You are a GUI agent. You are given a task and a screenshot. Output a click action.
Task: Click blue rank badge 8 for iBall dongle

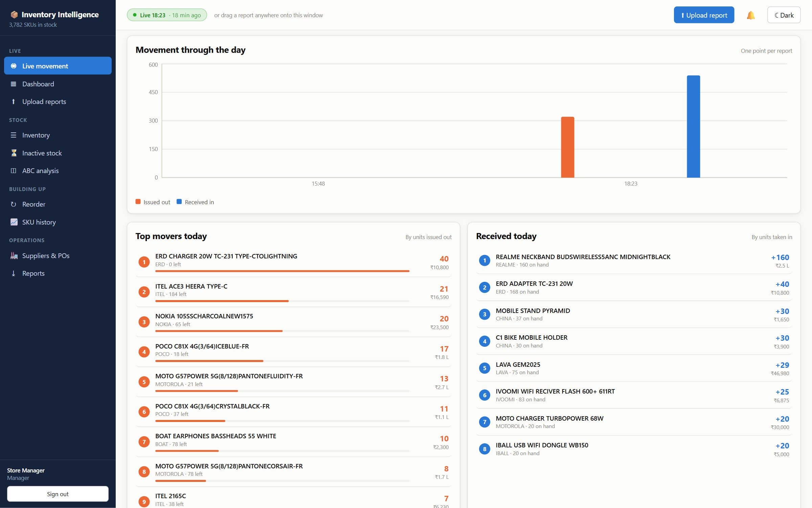click(x=484, y=449)
